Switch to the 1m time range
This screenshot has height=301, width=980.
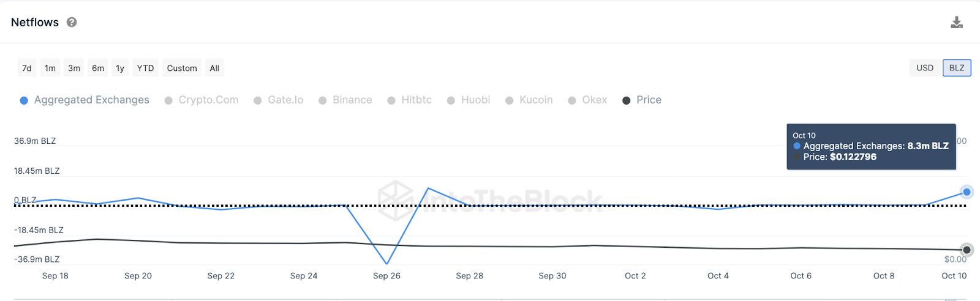point(50,68)
